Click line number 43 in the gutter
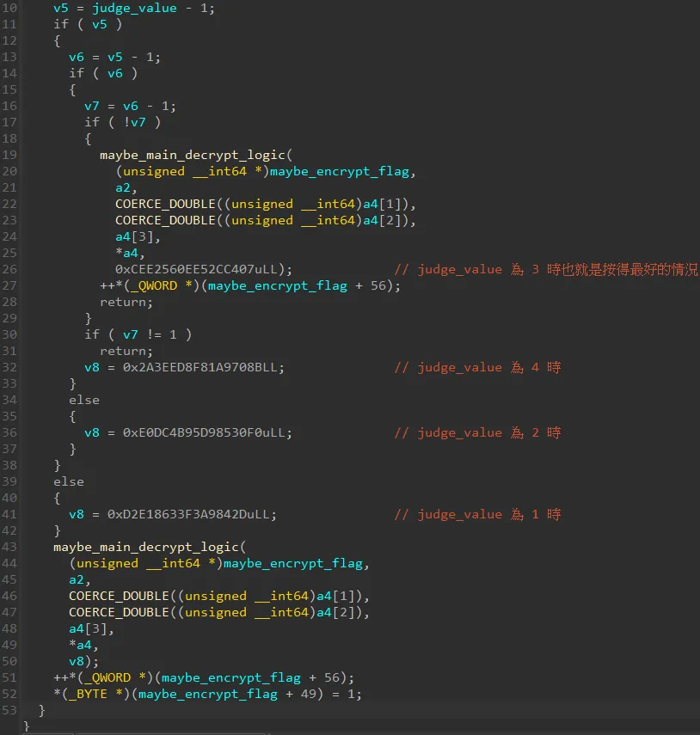 click(9, 547)
